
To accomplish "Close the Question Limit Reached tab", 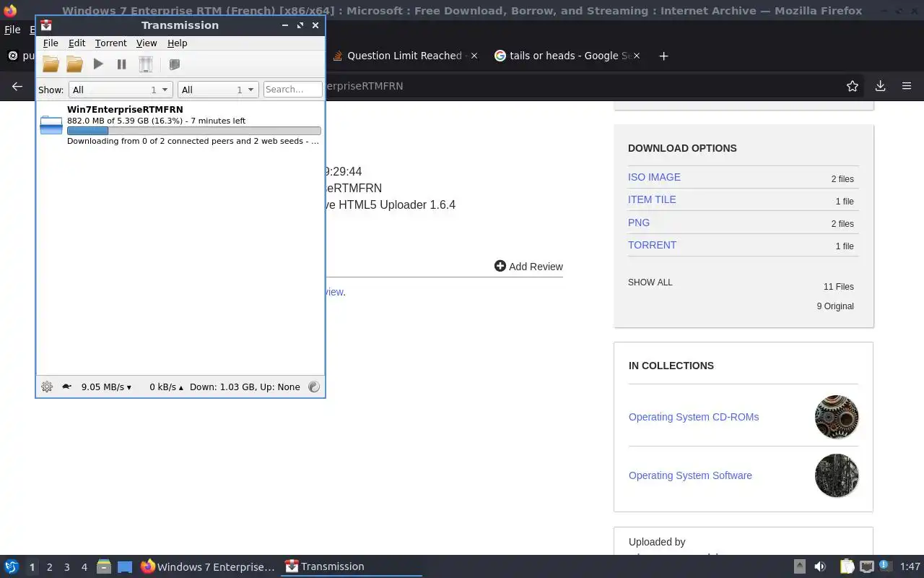I will tap(474, 56).
